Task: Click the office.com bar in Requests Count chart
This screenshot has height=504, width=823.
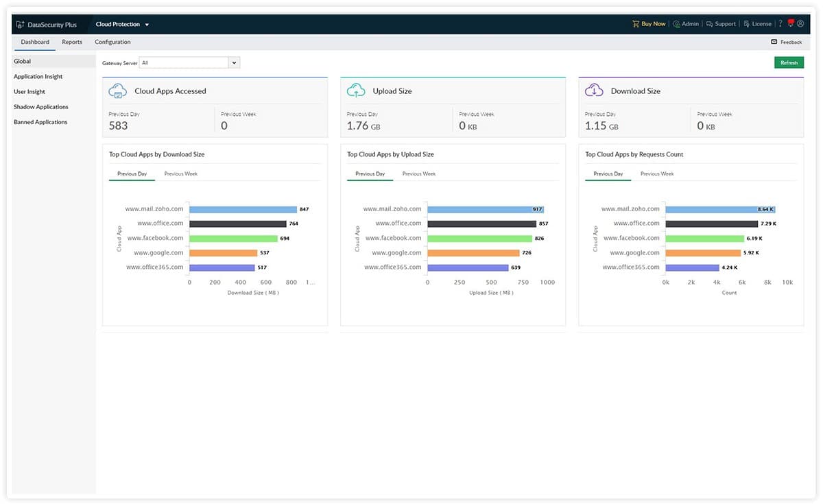Action: pos(712,224)
